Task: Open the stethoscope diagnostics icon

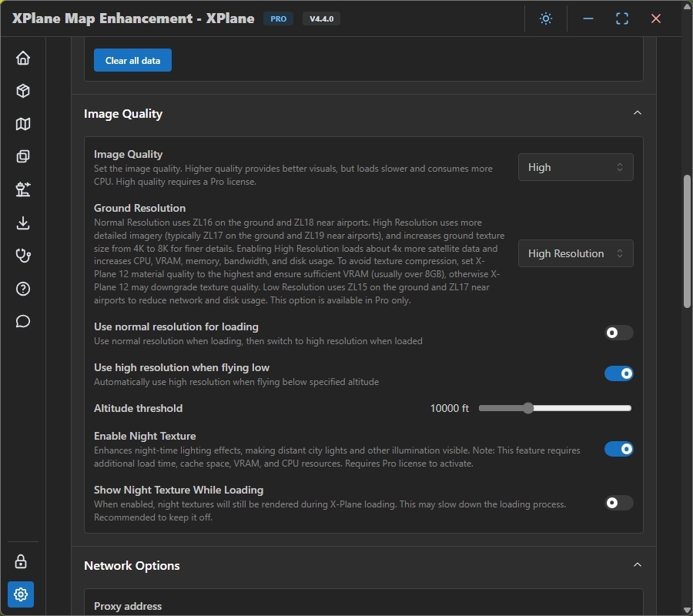Action: [x=23, y=256]
